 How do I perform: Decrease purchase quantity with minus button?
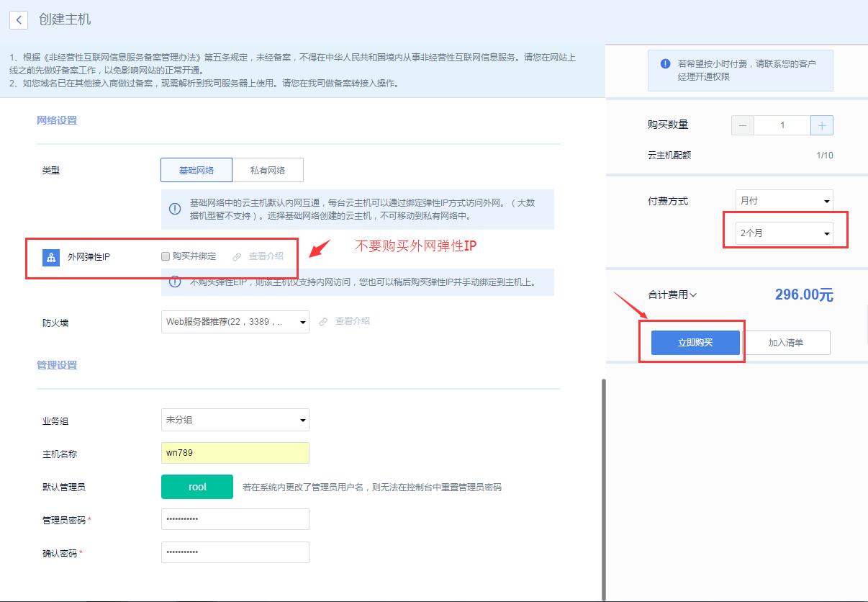743,125
